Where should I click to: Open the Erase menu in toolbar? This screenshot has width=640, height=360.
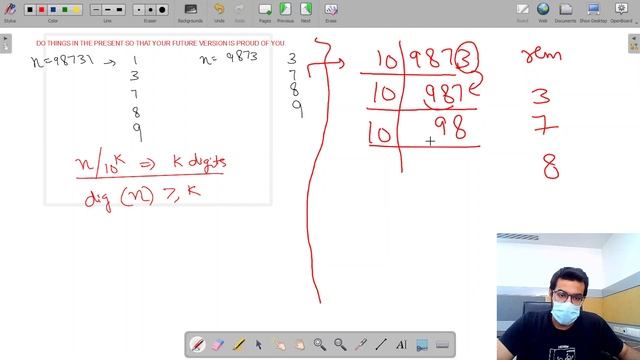(x=331, y=12)
